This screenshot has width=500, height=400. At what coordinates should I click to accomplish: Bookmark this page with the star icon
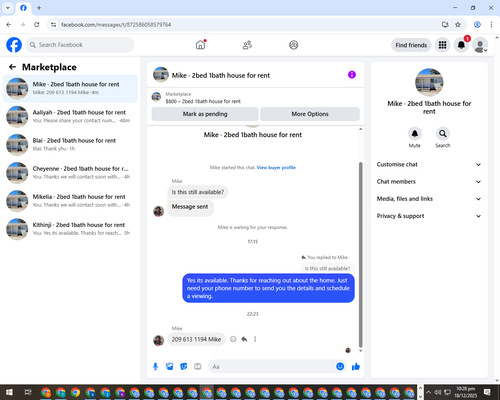(458, 24)
